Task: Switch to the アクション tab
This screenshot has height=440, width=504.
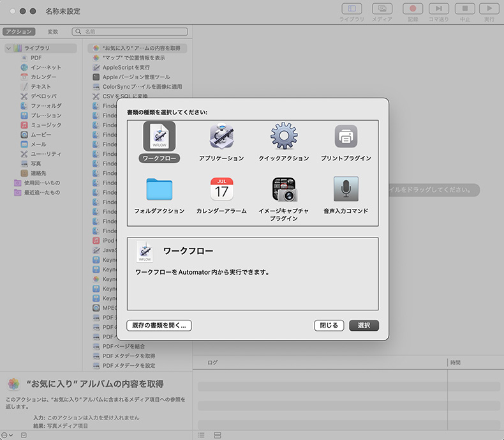Action: point(19,31)
